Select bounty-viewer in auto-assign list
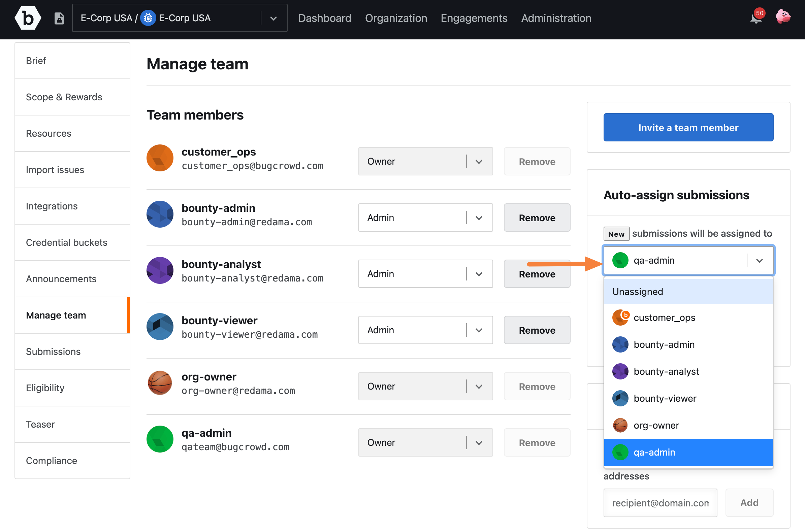 (x=688, y=398)
